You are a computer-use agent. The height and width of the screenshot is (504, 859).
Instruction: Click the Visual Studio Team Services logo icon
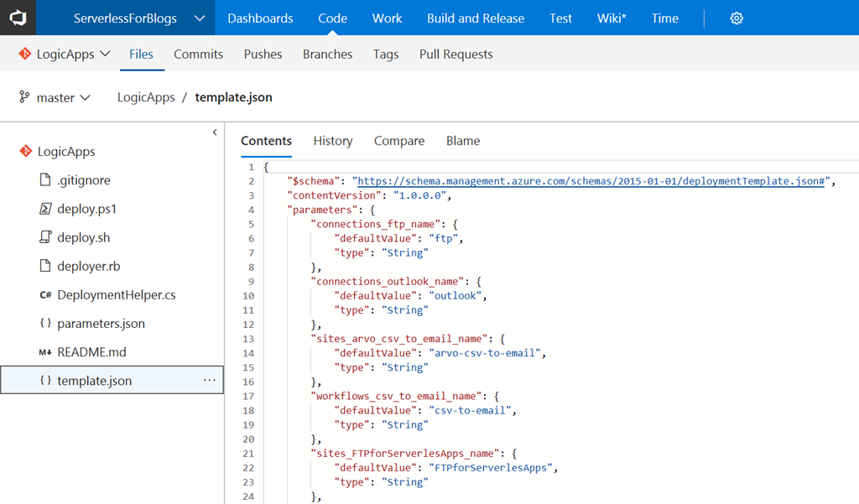(18, 18)
